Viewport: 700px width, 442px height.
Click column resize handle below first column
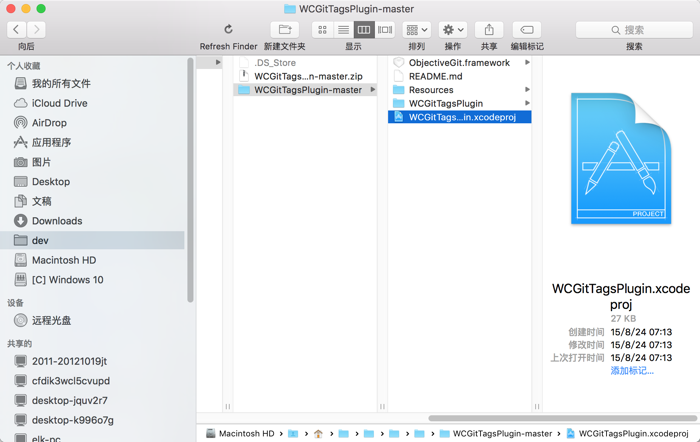228,407
